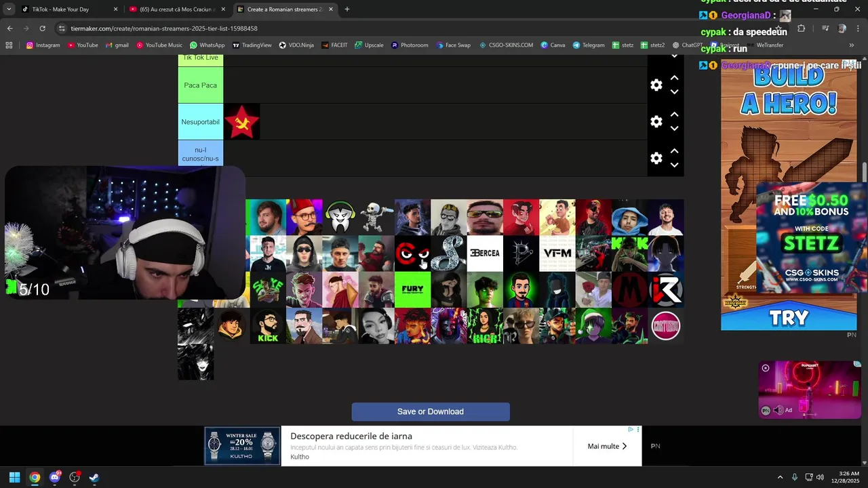868x488 pixels.
Task: Move Paca Paca tier down
Action: [674, 92]
